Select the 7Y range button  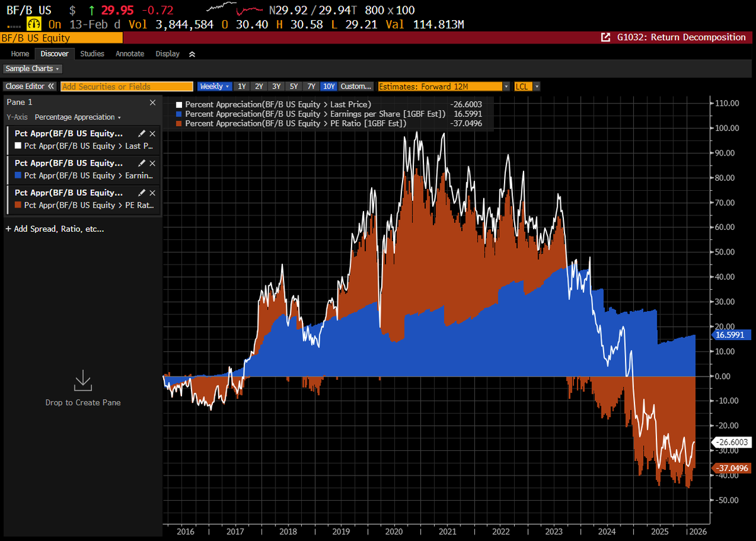[311, 86]
